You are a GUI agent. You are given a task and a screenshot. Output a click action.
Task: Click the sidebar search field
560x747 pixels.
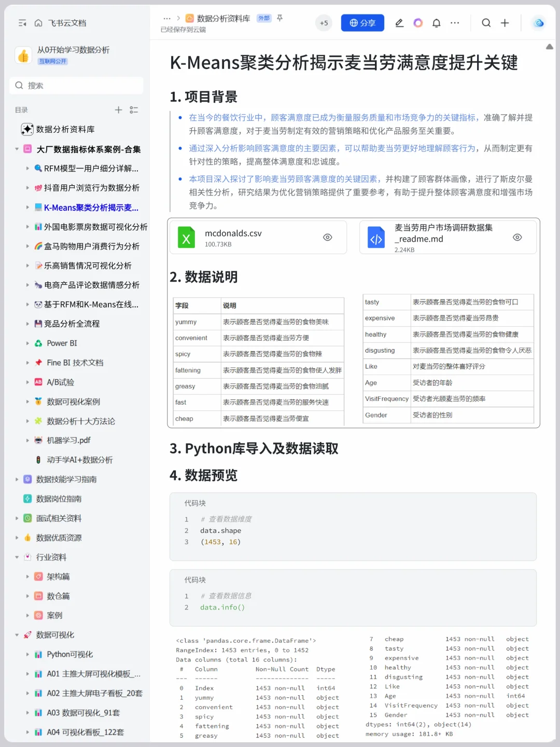[x=76, y=86]
